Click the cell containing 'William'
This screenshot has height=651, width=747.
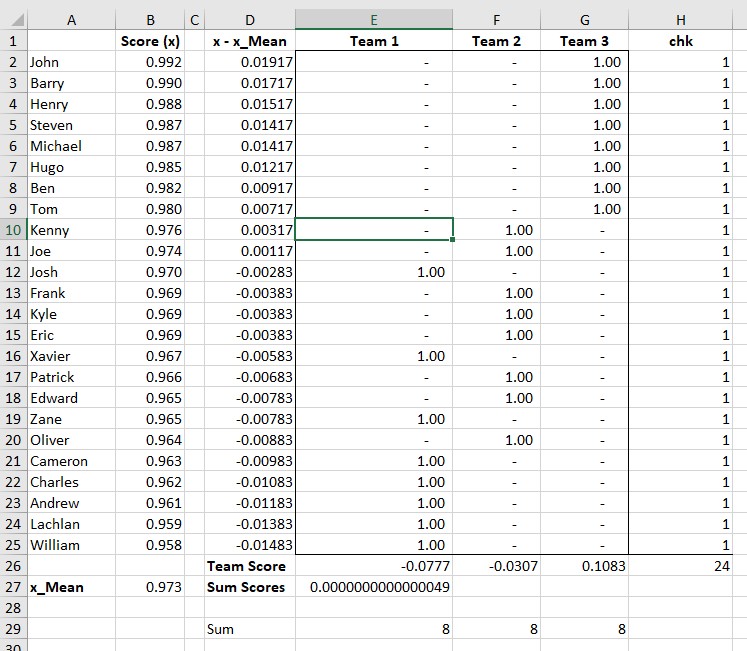coord(70,545)
